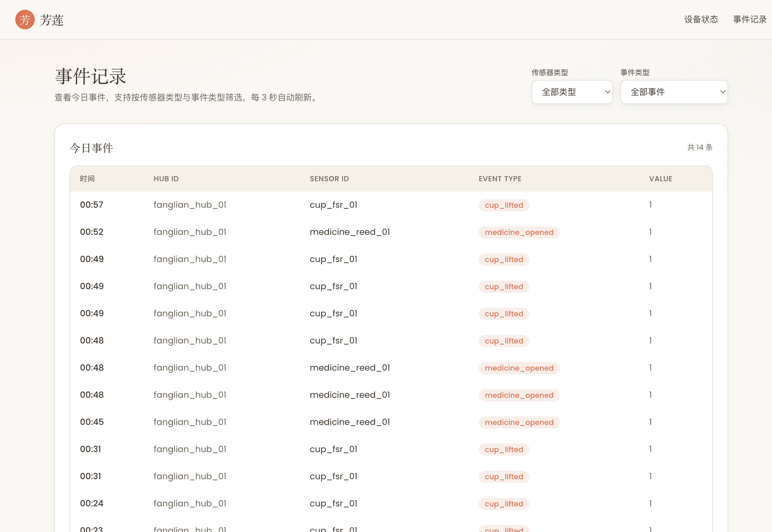This screenshot has height=532, width=772.
Task: Click the 共 14 条 count label
Action: coord(700,147)
